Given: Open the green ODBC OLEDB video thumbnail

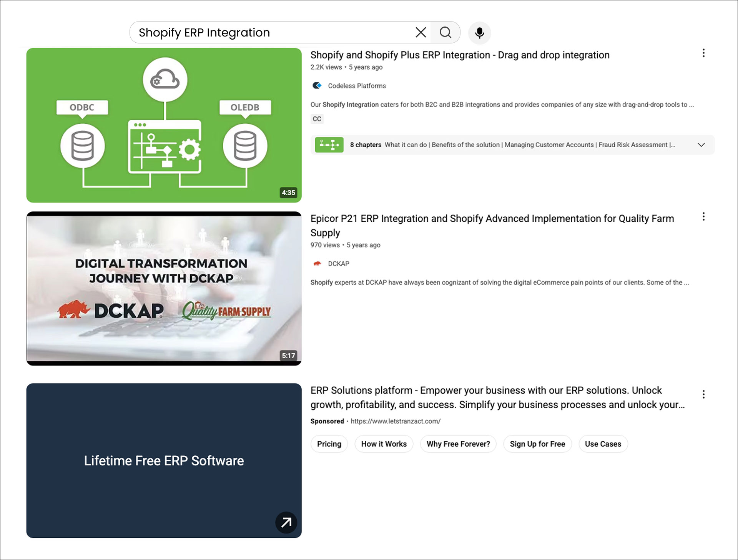Looking at the screenshot, I should 164,125.
